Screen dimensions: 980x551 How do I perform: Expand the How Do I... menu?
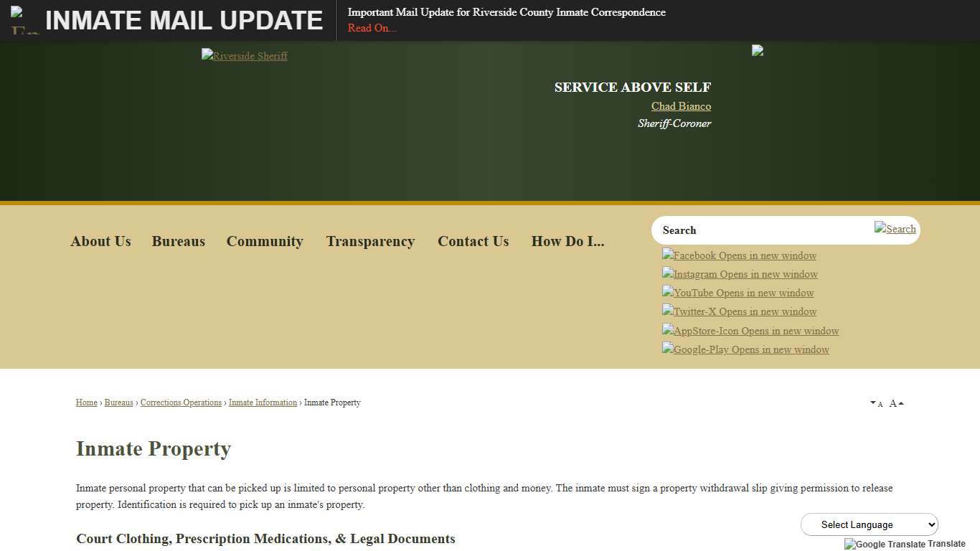coord(567,241)
